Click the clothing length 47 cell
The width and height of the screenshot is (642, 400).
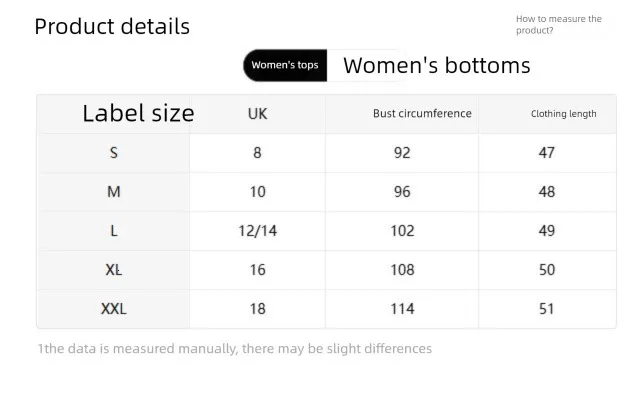coord(547,153)
